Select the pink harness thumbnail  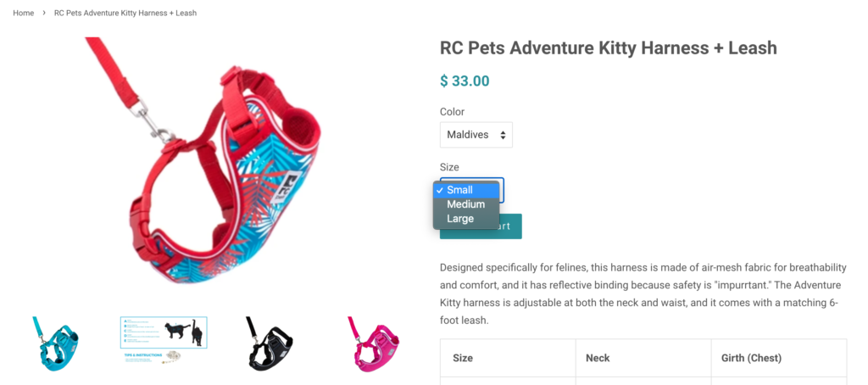pos(375,343)
